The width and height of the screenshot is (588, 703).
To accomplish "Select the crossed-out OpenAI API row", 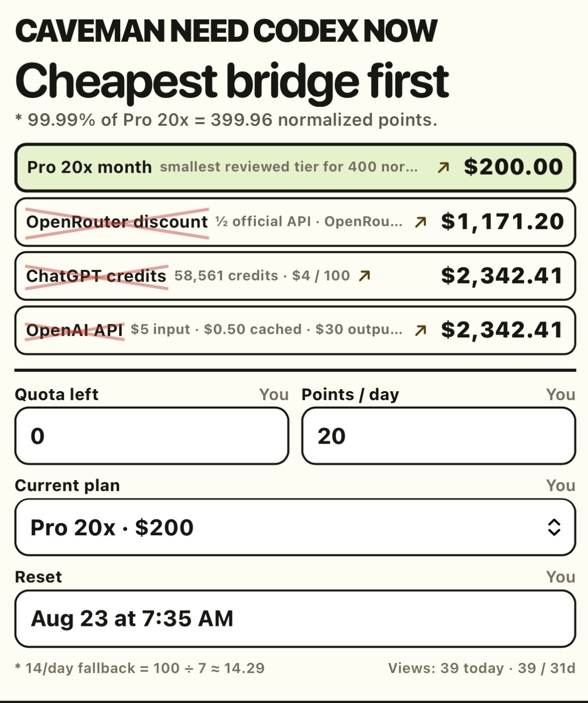I will [x=295, y=330].
